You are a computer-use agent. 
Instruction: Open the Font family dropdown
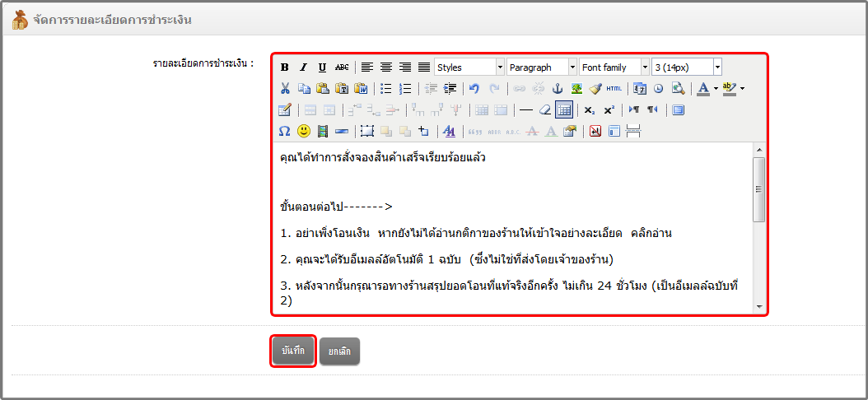click(x=614, y=67)
